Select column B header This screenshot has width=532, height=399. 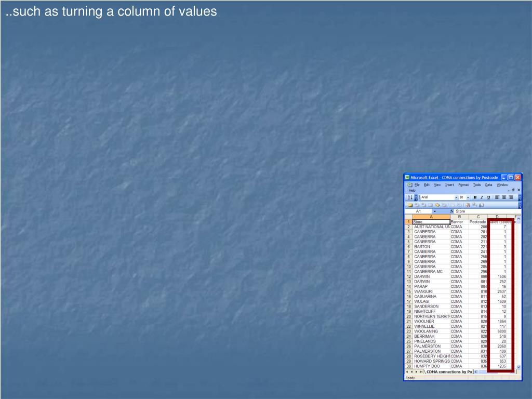click(x=459, y=217)
